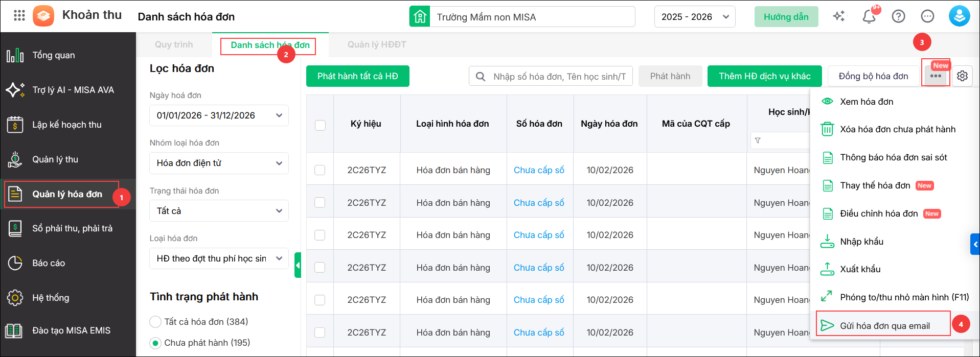Select Tất cả hóa đơn (384) radio
Screen dimensions: 980x357
pos(155,322)
